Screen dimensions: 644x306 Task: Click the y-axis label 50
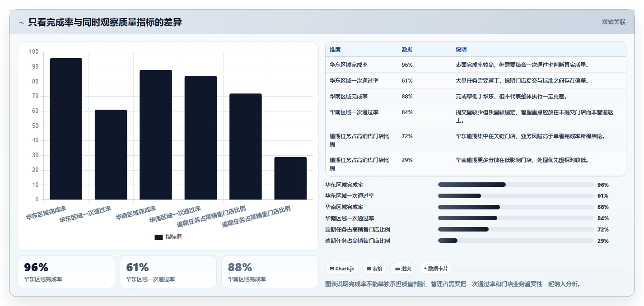coord(35,126)
